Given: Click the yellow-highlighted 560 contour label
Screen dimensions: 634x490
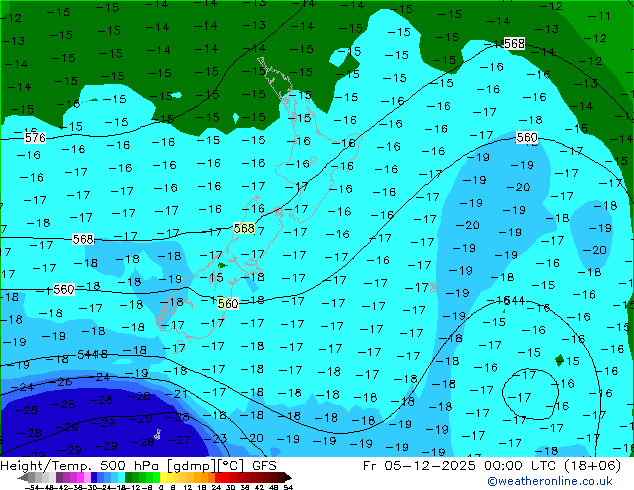Looking at the screenshot, I should 228,304.
